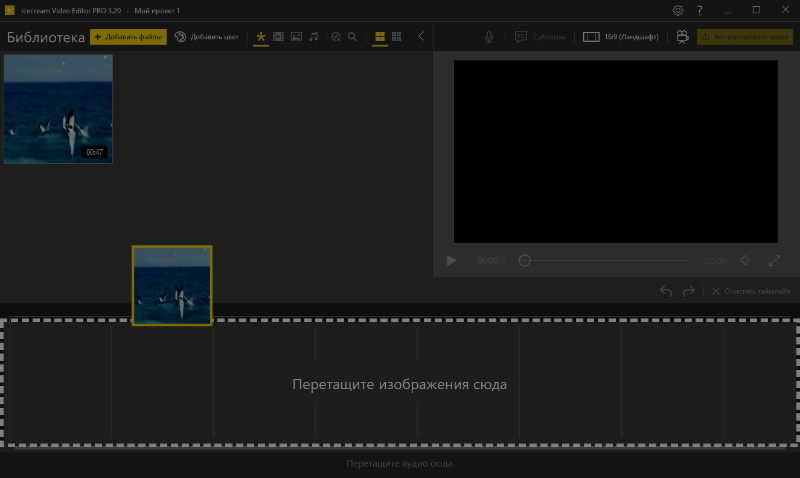800x478 pixels.
Task: Expand preview to fullscreen
Action: tap(774, 261)
